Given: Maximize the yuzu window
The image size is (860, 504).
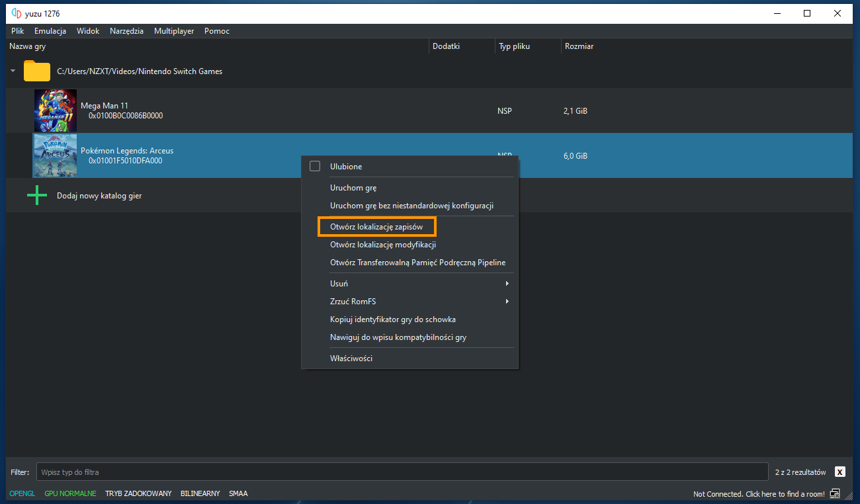Looking at the screenshot, I should (807, 13).
